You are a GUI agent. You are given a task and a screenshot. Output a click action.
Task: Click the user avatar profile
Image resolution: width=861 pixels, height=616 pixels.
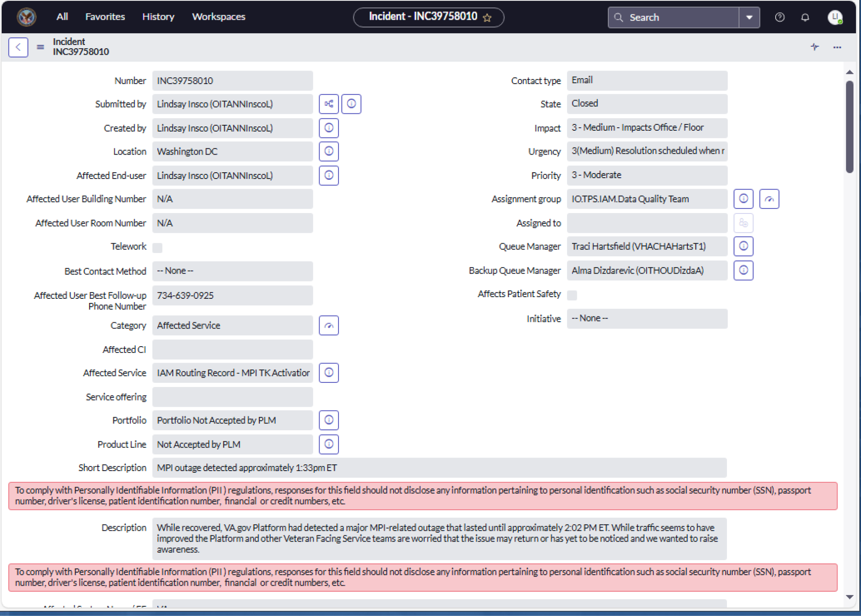tap(835, 18)
